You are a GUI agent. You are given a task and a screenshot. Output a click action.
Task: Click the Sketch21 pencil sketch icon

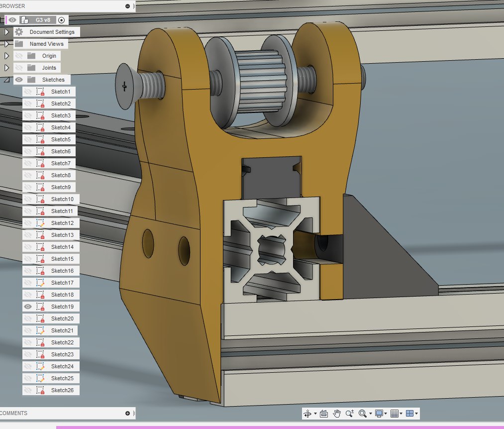click(40, 330)
